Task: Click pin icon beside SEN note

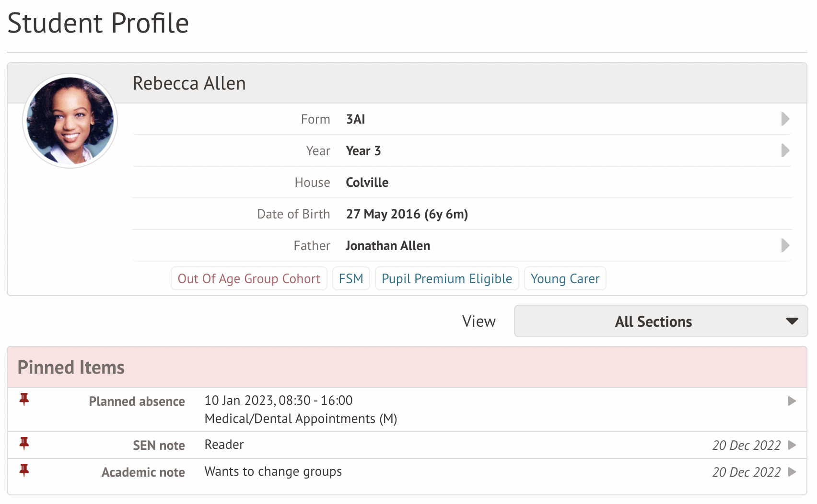Action: tap(24, 443)
